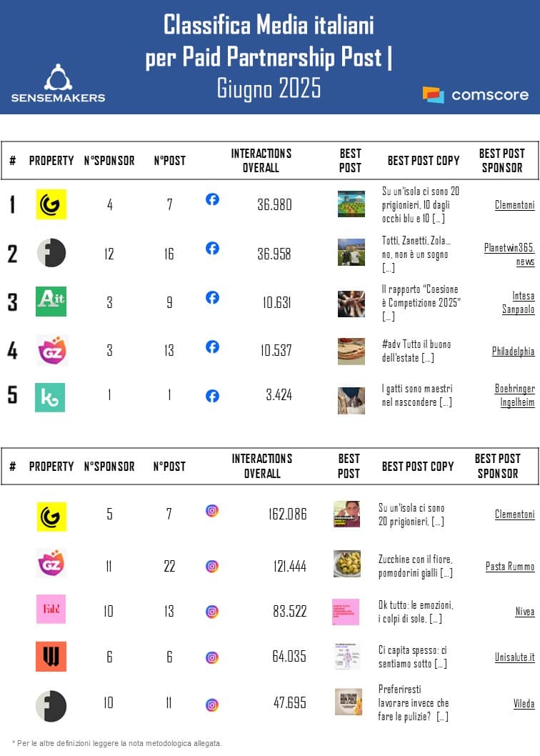The height and width of the screenshot is (756, 540).
Task: Click the Instagram icon beside 162.086 interactions
Action: click(x=212, y=511)
